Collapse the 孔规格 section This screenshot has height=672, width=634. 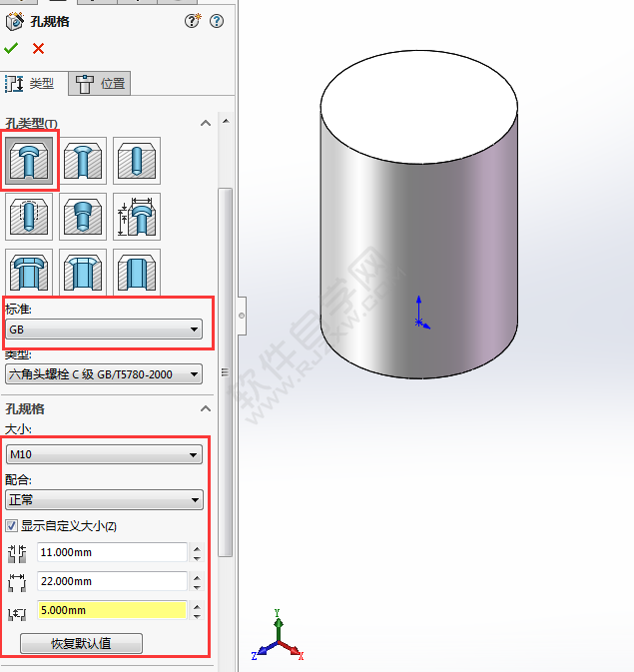(206, 408)
